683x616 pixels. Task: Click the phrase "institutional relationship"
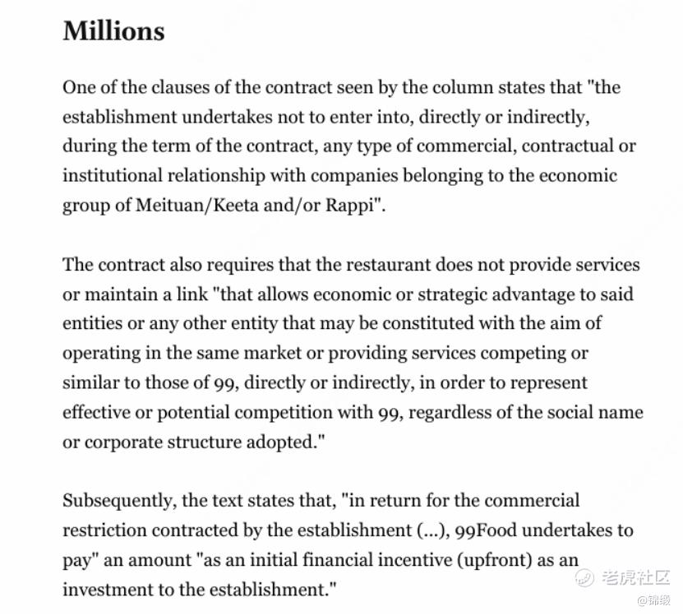point(164,175)
